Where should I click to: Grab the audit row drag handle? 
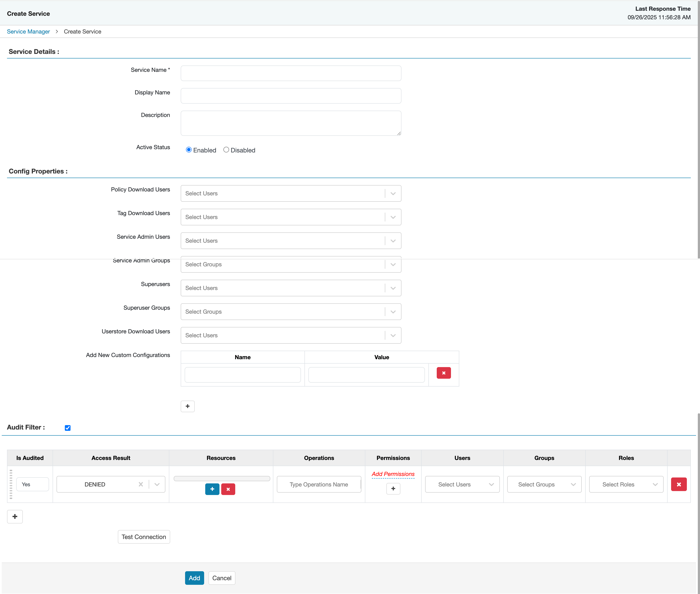[11, 484]
